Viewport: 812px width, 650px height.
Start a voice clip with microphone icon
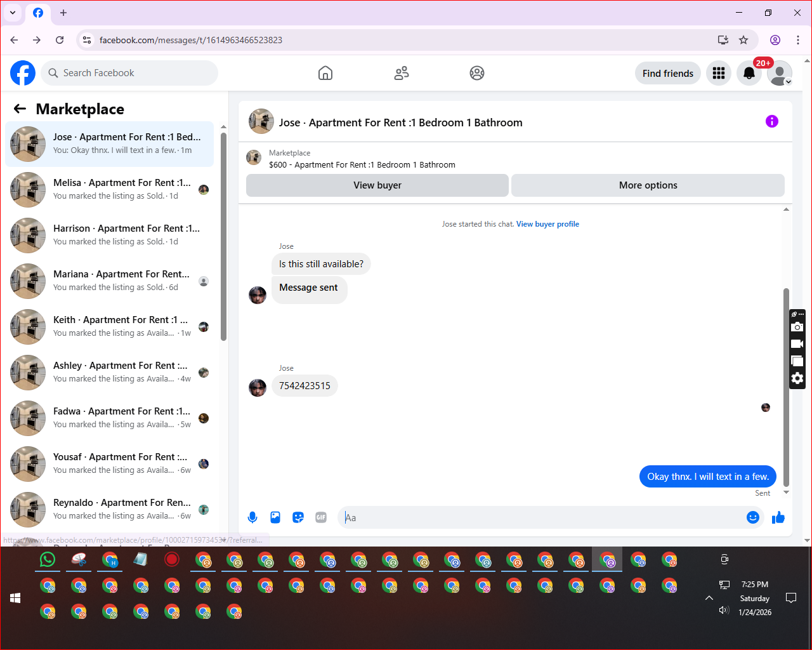(252, 517)
